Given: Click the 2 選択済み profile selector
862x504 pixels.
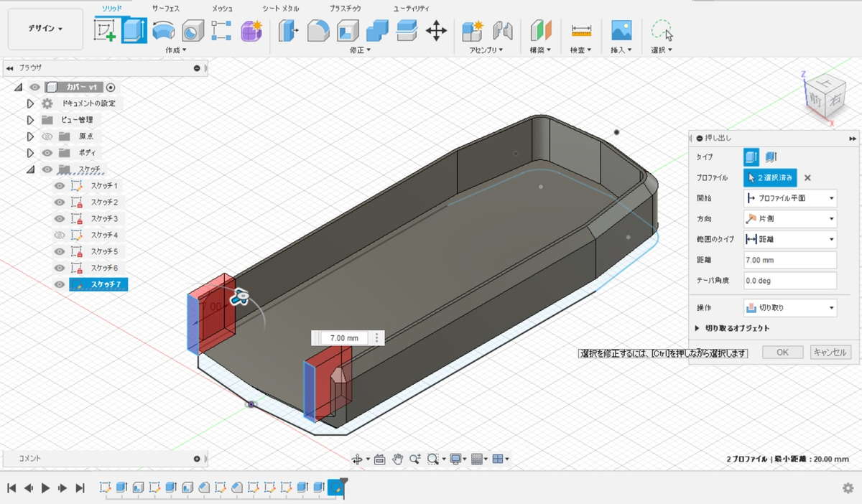Looking at the screenshot, I should (770, 177).
